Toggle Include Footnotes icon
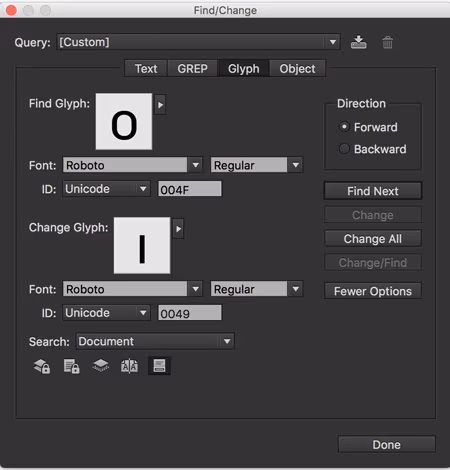The image size is (450, 470). [159, 366]
